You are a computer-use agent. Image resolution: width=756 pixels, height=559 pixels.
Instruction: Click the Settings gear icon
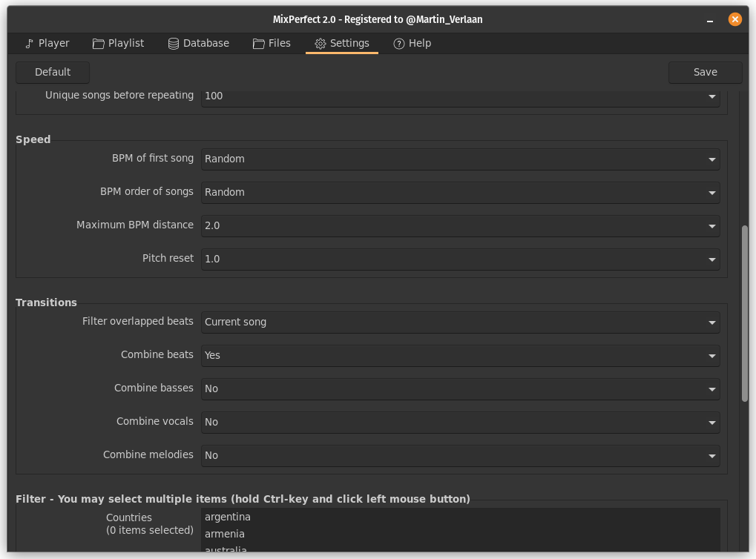(321, 44)
